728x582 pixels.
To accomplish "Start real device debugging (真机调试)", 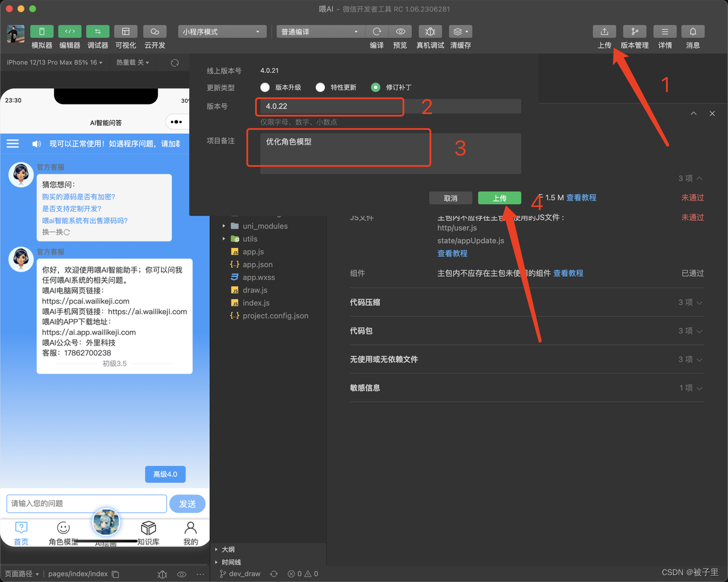I will [x=430, y=32].
